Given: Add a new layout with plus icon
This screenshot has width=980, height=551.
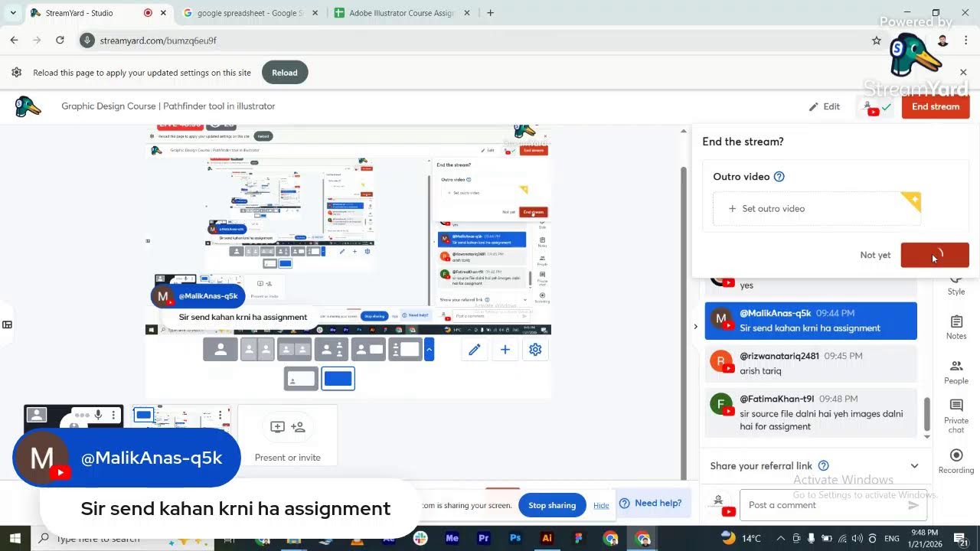Looking at the screenshot, I should coord(505,350).
